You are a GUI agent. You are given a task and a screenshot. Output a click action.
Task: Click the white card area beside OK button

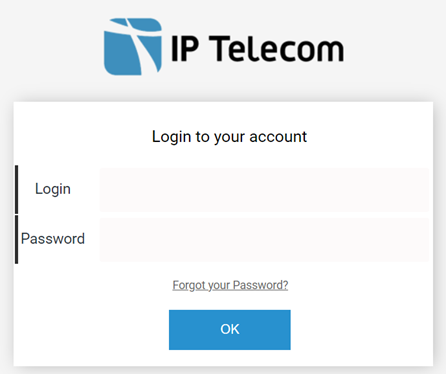(360, 330)
